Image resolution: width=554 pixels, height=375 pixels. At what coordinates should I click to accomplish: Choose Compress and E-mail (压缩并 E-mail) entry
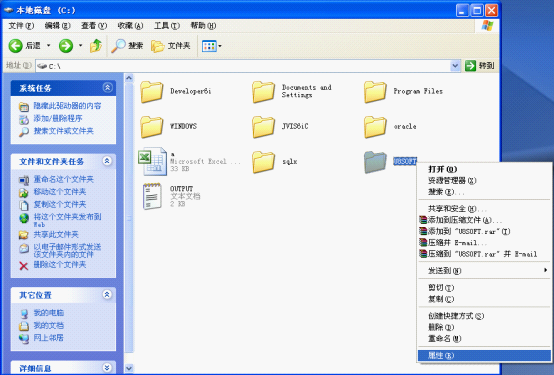click(484, 243)
